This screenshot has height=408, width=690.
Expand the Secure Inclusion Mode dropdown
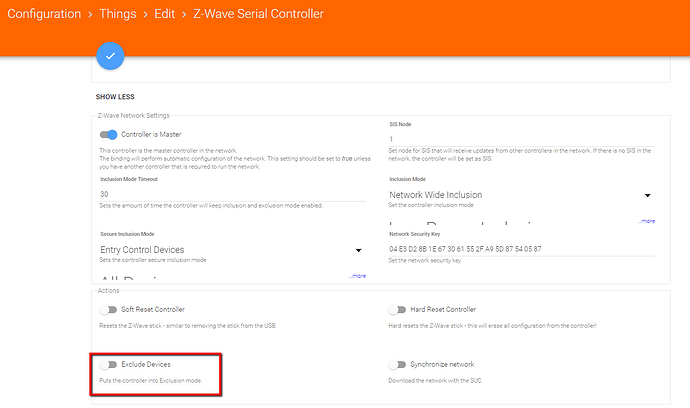[230, 250]
